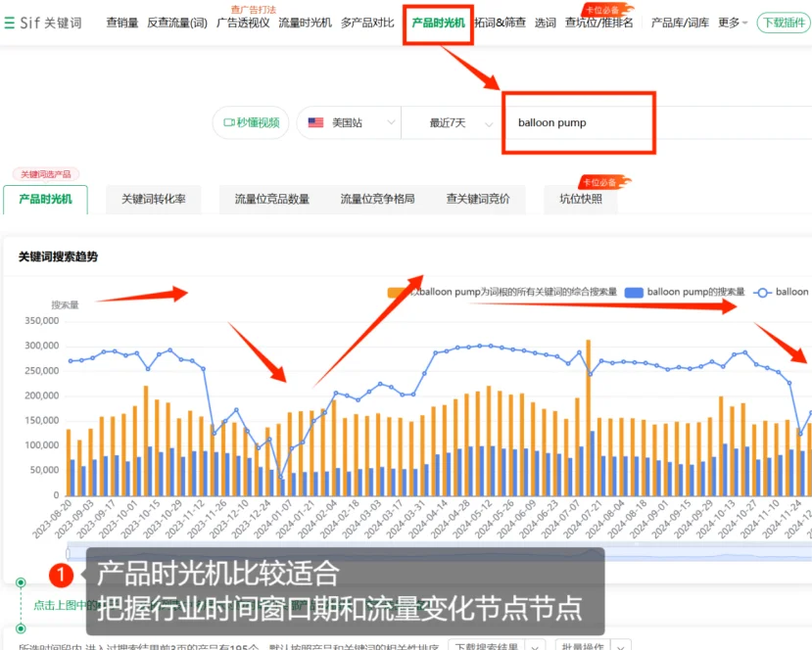Switch to the 关键词转化率 tab
The width and height of the screenshot is (812, 650).
point(153,200)
